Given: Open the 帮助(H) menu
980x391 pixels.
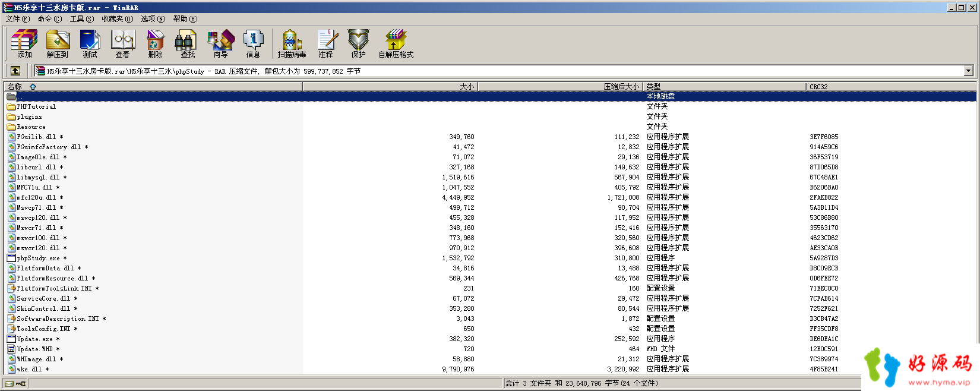Looking at the screenshot, I should click(x=185, y=19).
